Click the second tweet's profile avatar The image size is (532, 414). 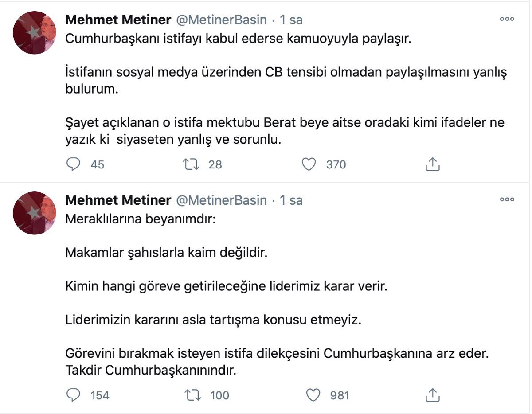coord(35,213)
